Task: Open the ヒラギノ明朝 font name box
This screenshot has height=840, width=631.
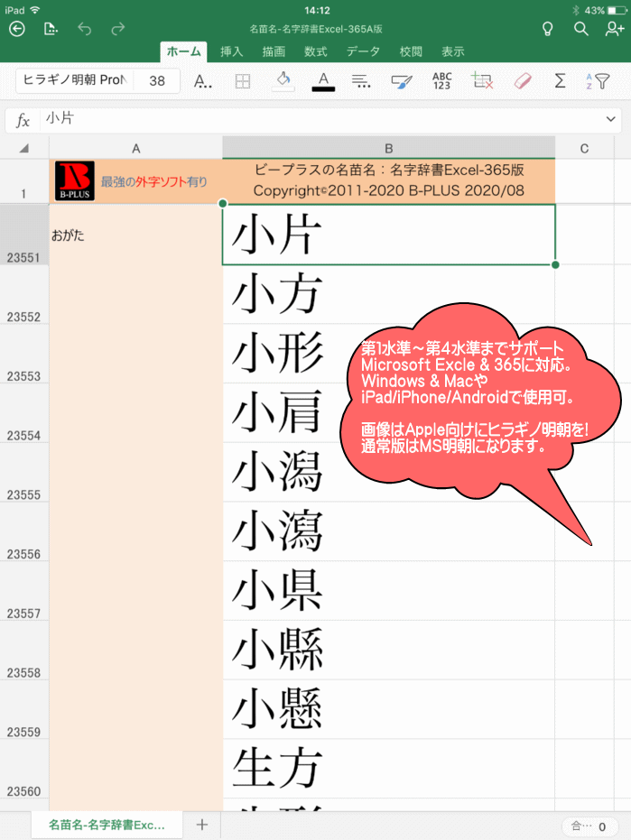Action: [x=75, y=80]
